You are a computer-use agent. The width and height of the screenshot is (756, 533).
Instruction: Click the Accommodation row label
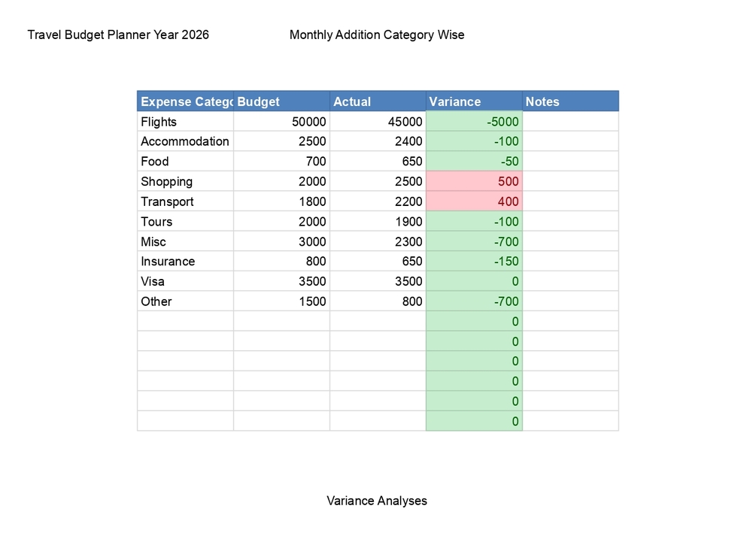coord(185,141)
